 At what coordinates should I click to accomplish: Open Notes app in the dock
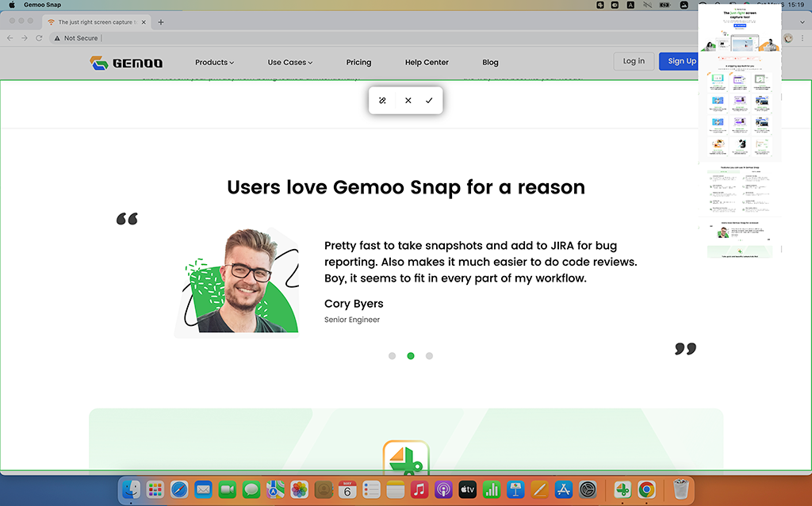396,489
